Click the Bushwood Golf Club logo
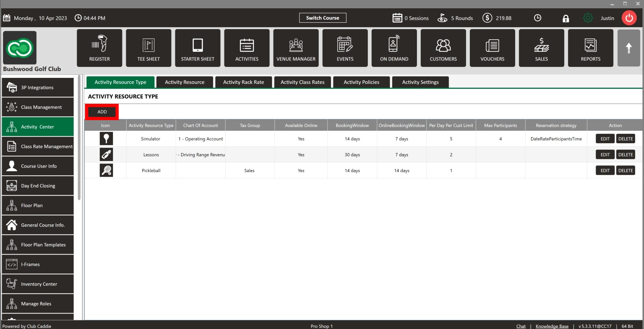Viewport: 644px width, 329px height. (20, 48)
